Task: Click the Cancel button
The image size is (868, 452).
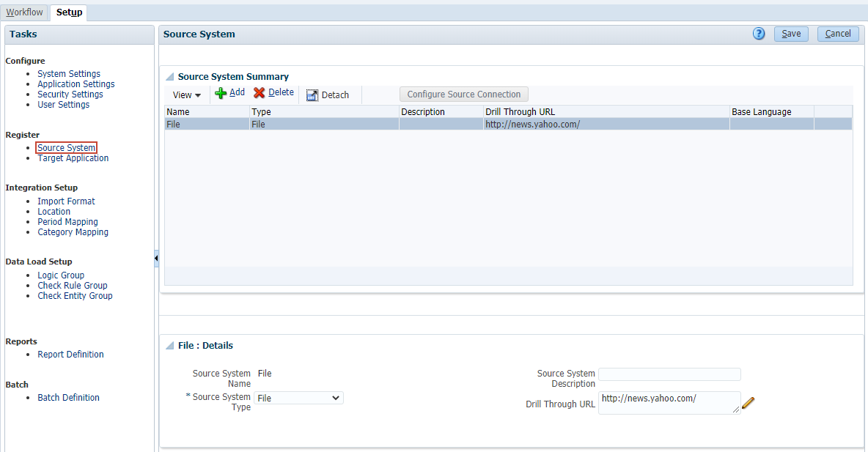Action: pyautogui.click(x=838, y=34)
